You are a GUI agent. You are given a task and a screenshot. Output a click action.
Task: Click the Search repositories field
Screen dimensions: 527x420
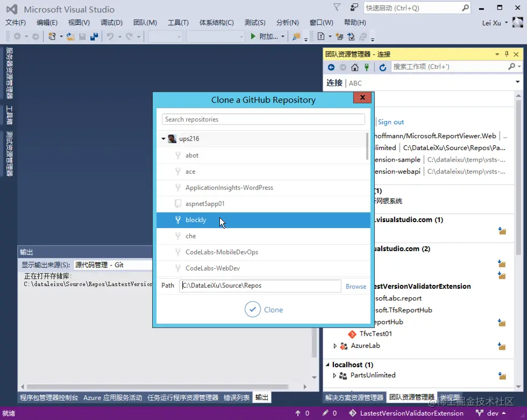(263, 119)
